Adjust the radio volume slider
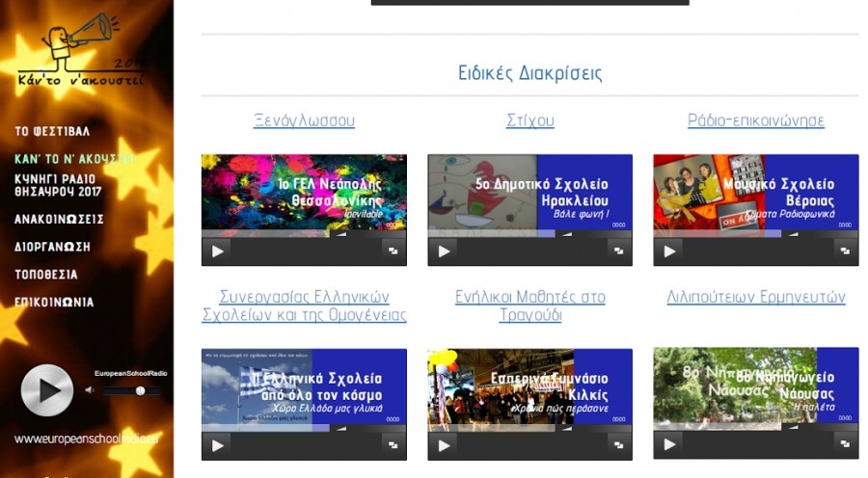The image size is (868, 478). pos(140,390)
